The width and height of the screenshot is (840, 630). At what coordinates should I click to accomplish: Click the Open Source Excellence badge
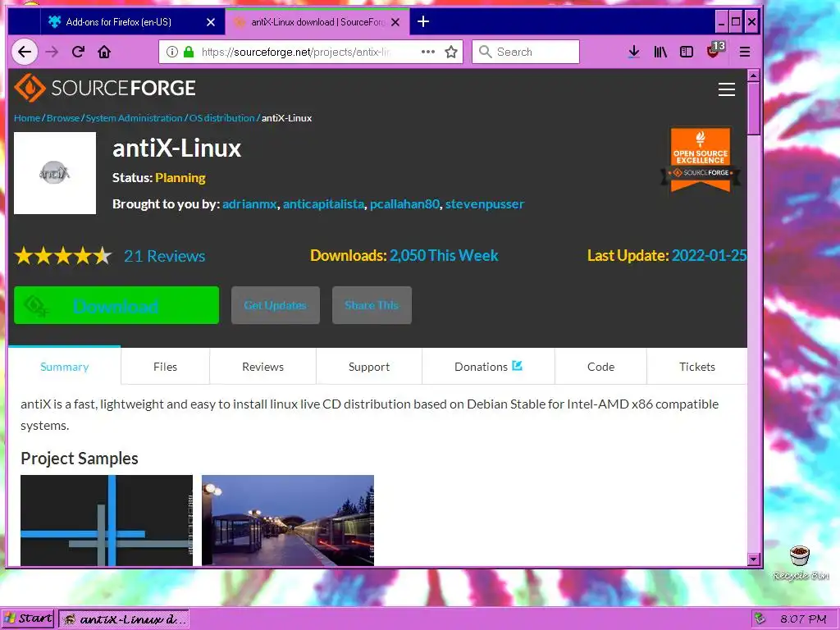(x=701, y=159)
